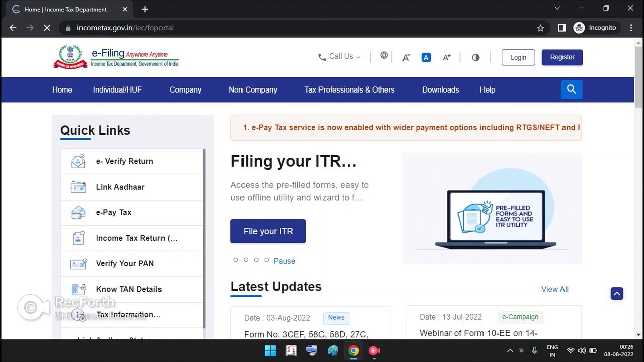Click the Know TAN Details icon

(78, 289)
